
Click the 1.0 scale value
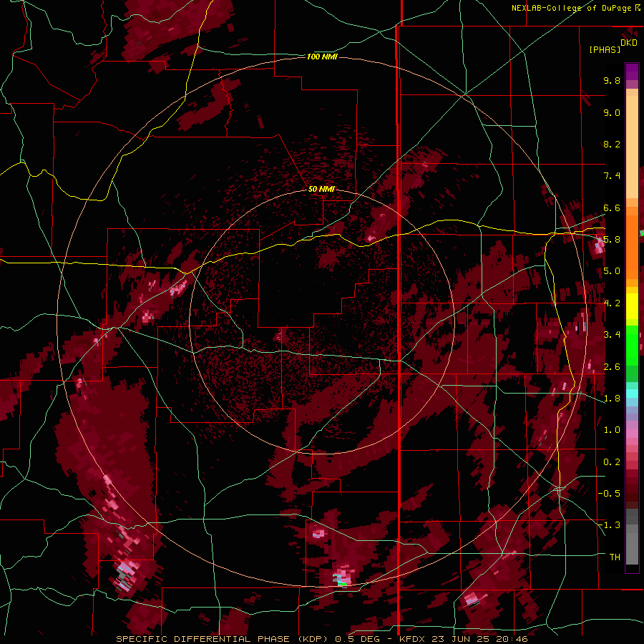click(612, 430)
